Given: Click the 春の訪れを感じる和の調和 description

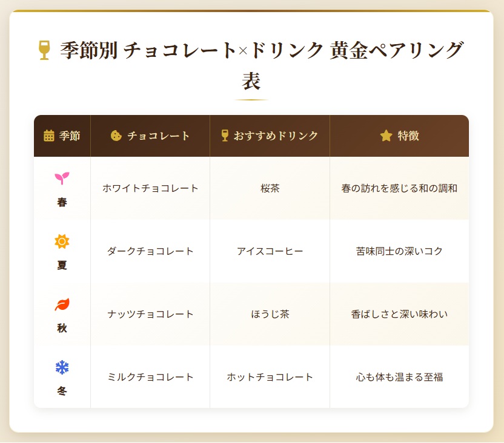Looking at the screenshot, I should [x=399, y=188].
